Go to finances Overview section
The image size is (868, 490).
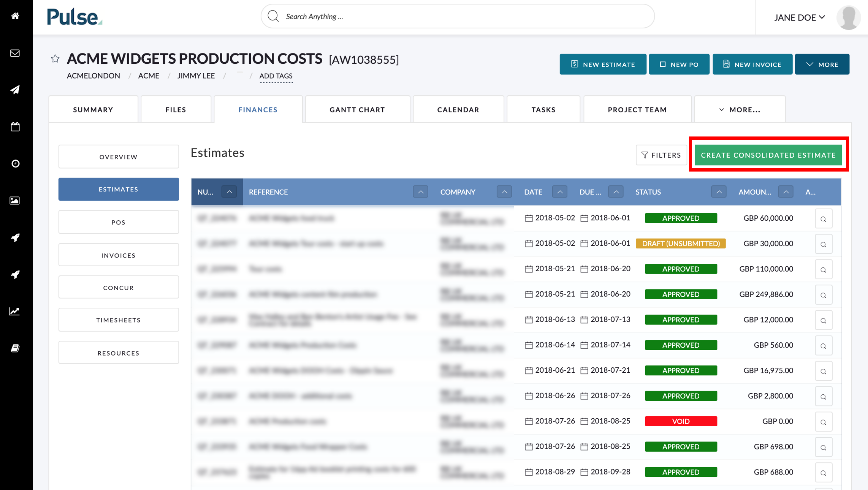tap(119, 156)
